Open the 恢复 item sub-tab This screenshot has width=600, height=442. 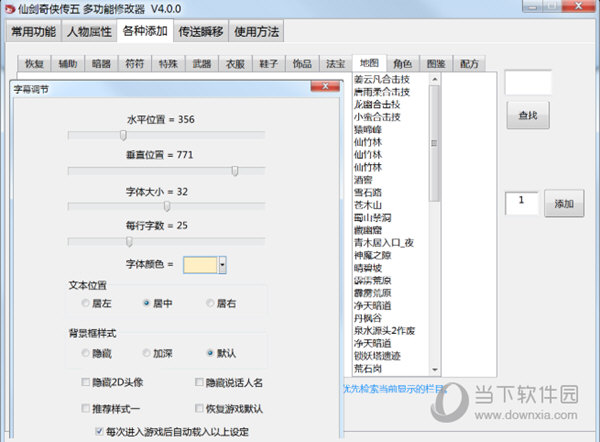[34, 64]
